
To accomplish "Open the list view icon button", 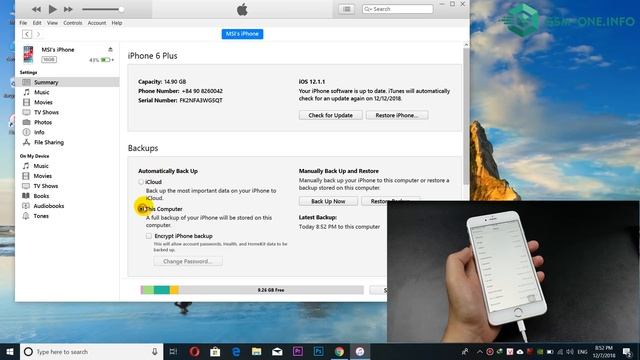I will [346, 9].
